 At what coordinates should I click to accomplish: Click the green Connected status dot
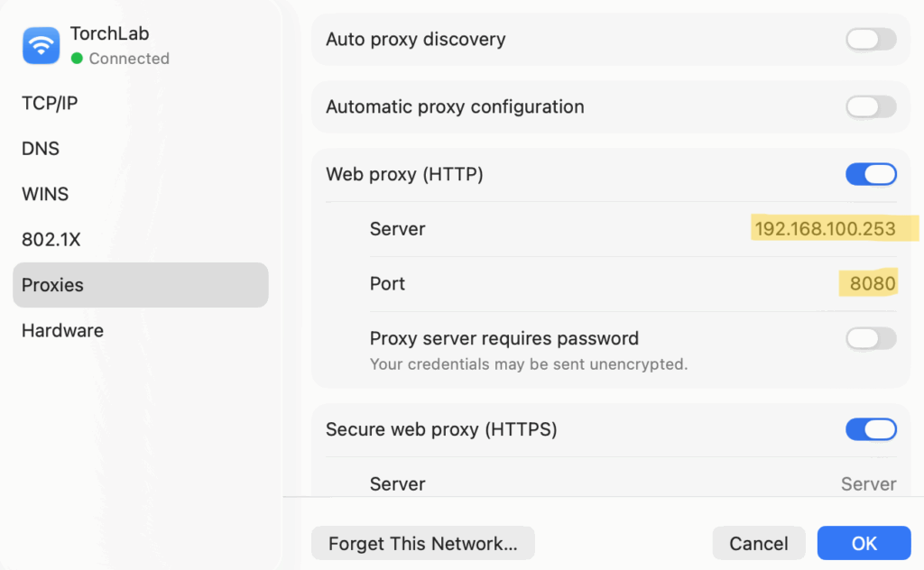tap(77, 59)
